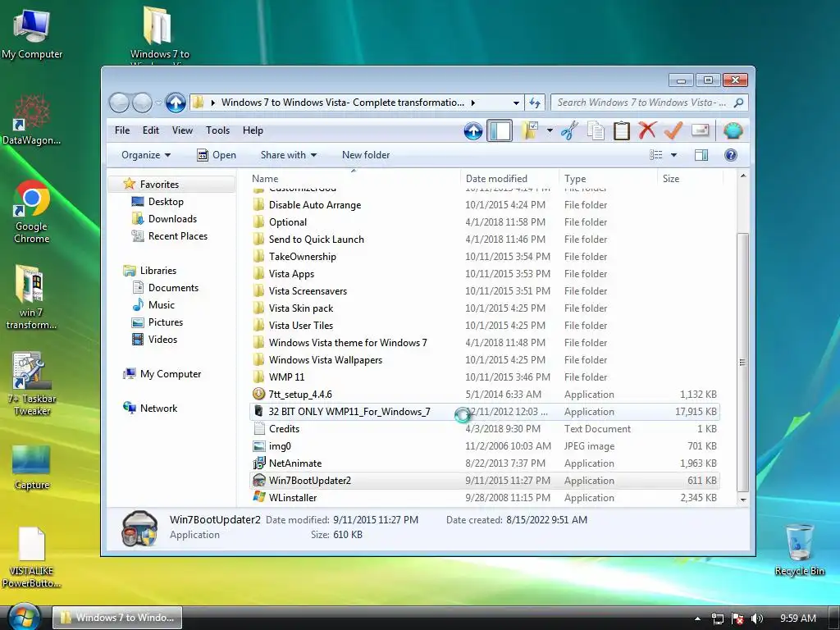Click the folder options checklist icon
This screenshot has width=840, height=630.
pyautogui.click(x=529, y=130)
